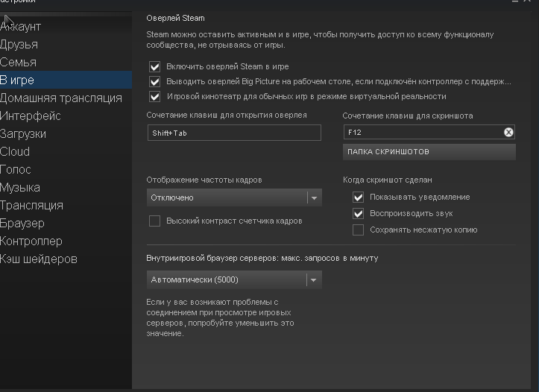Enable 'Высокий контраст счетчика кадров' checkbox
Viewport: 539px width, 392px height.
pyautogui.click(x=155, y=221)
